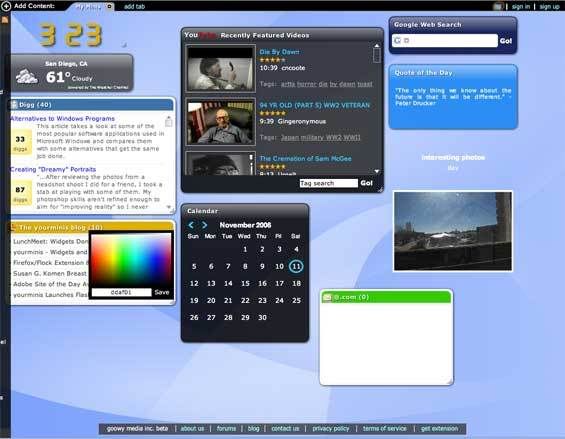Click the cloudy weather icon

(x=27, y=76)
